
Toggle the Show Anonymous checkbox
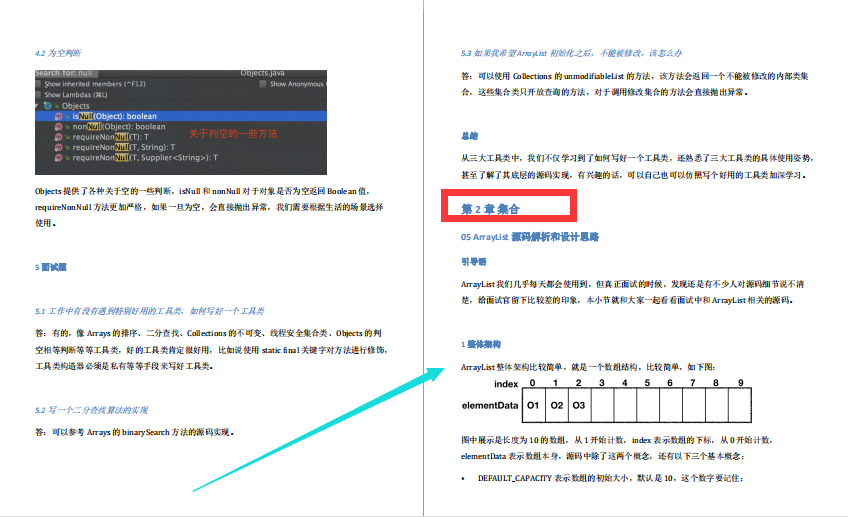263,84
